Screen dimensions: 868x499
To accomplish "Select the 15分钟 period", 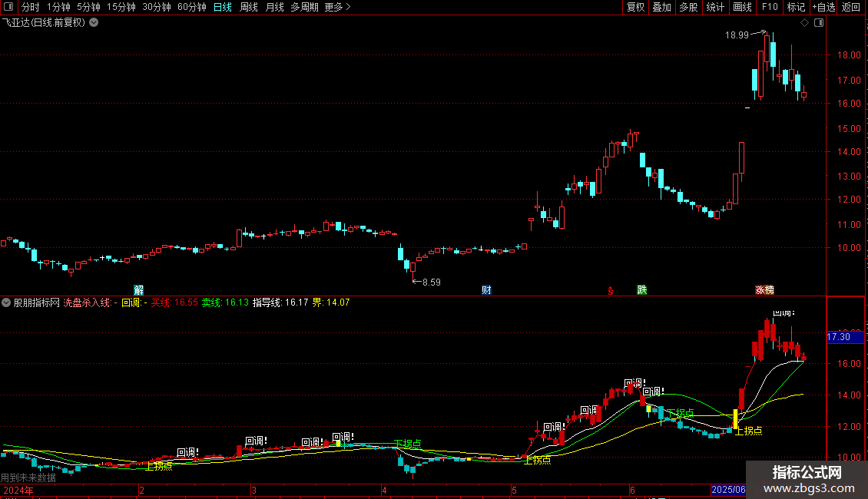I will pyautogui.click(x=121, y=7).
